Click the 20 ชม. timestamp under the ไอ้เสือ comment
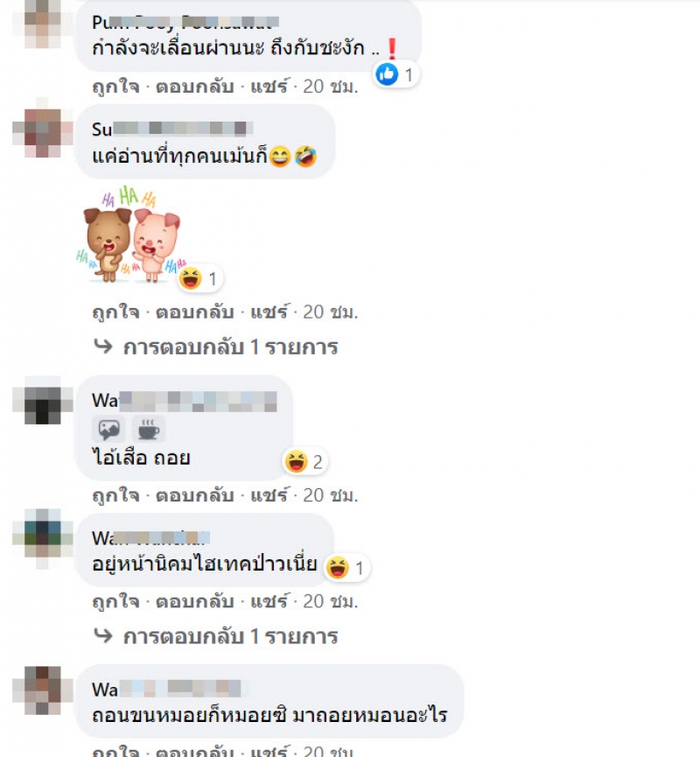 331,495
